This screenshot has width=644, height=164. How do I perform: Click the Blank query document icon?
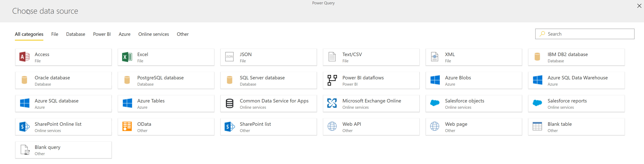tap(25, 150)
